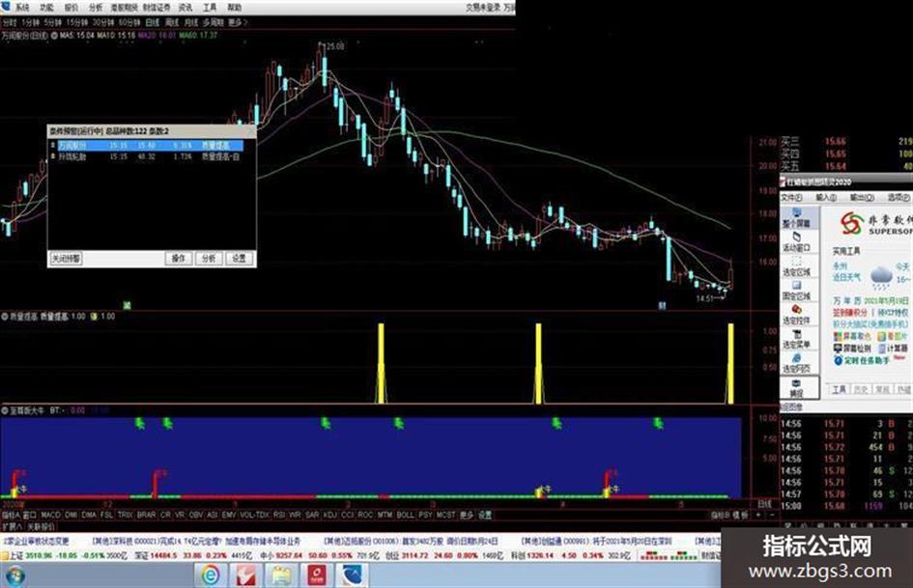This screenshot has width=913, height=588.
Task: Switch to 月线 period tab
Action: click(191, 23)
